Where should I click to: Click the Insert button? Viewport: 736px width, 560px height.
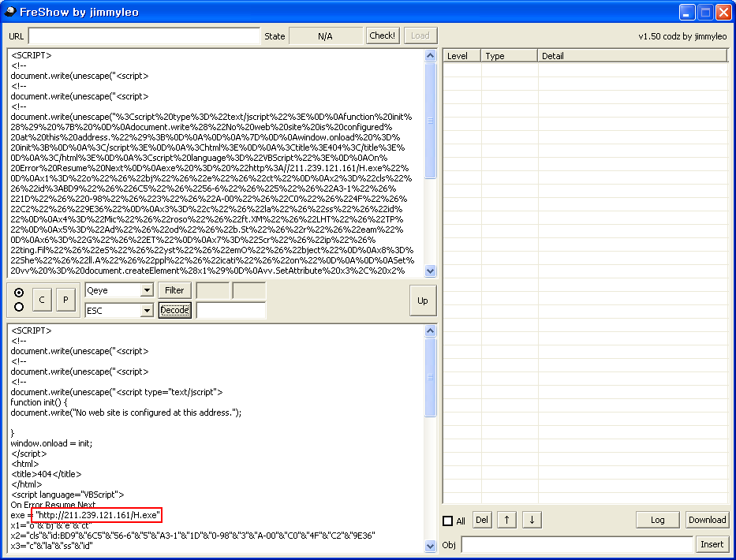pos(712,544)
